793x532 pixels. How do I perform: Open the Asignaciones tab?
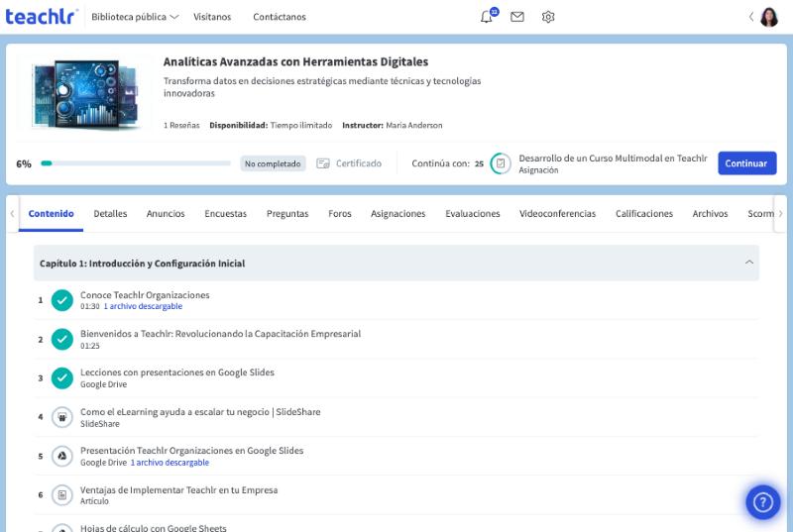[398, 213]
